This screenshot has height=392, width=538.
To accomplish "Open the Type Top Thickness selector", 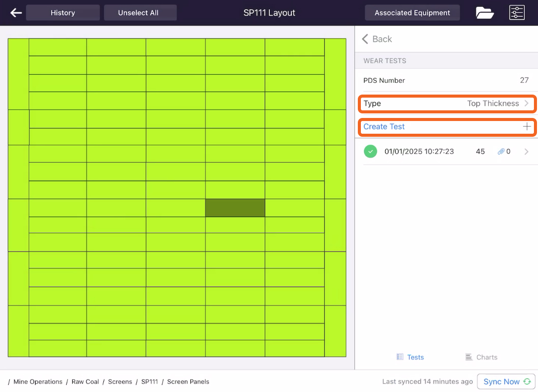I will pyautogui.click(x=447, y=104).
